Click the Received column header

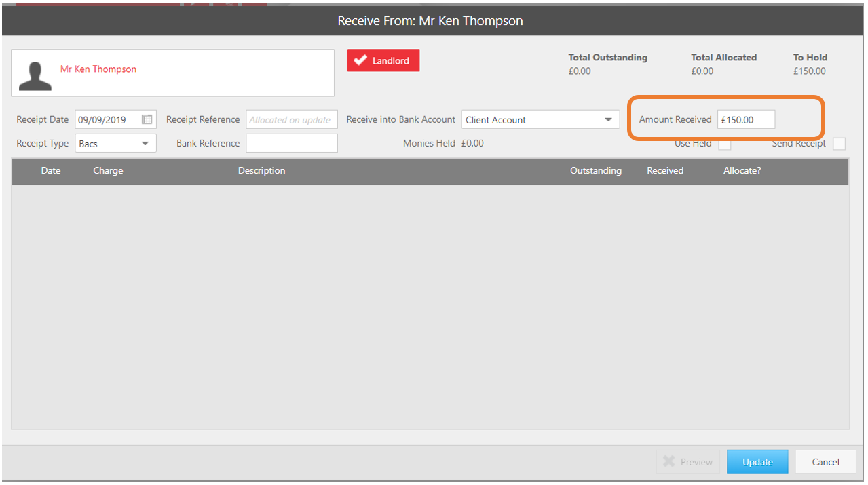pos(665,171)
